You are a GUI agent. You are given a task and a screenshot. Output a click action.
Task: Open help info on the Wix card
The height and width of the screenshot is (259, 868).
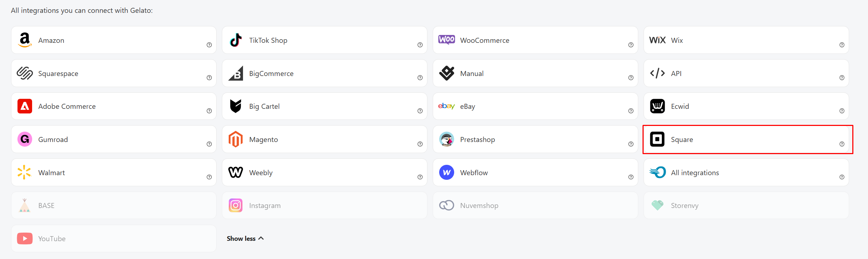click(842, 45)
